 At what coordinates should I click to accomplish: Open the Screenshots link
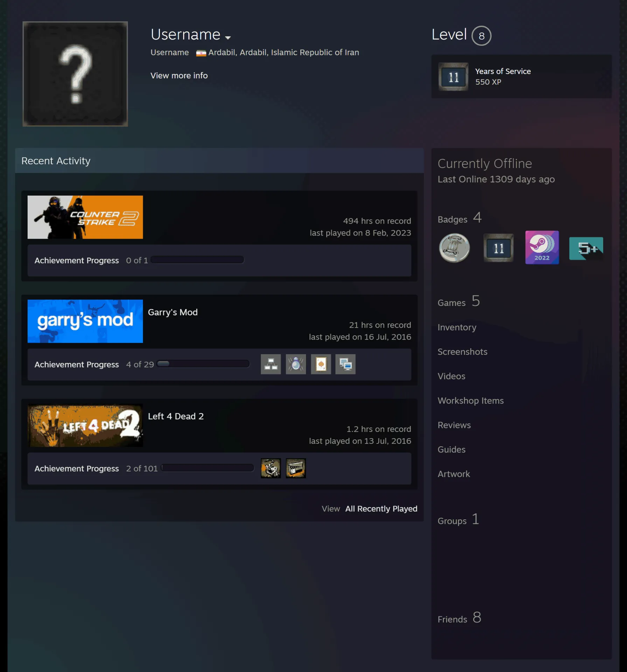pyautogui.click(x=462, y=352)
